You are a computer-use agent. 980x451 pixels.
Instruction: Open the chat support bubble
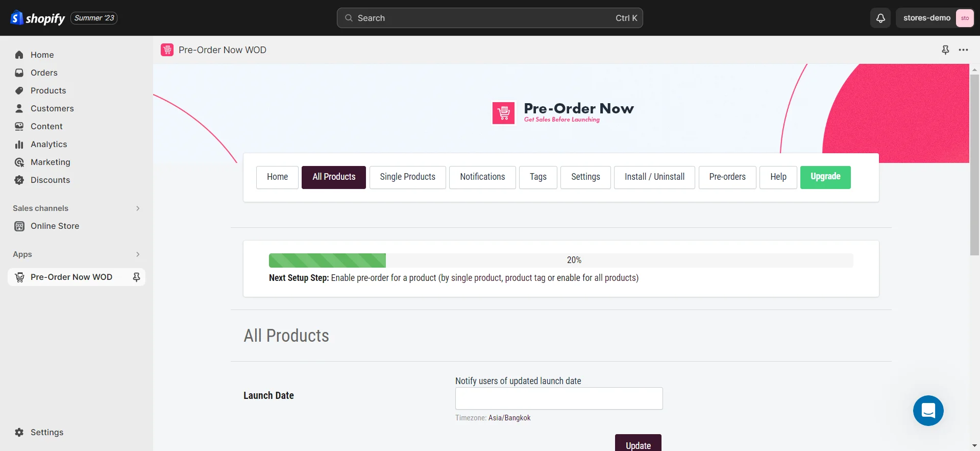click(928, 411)
